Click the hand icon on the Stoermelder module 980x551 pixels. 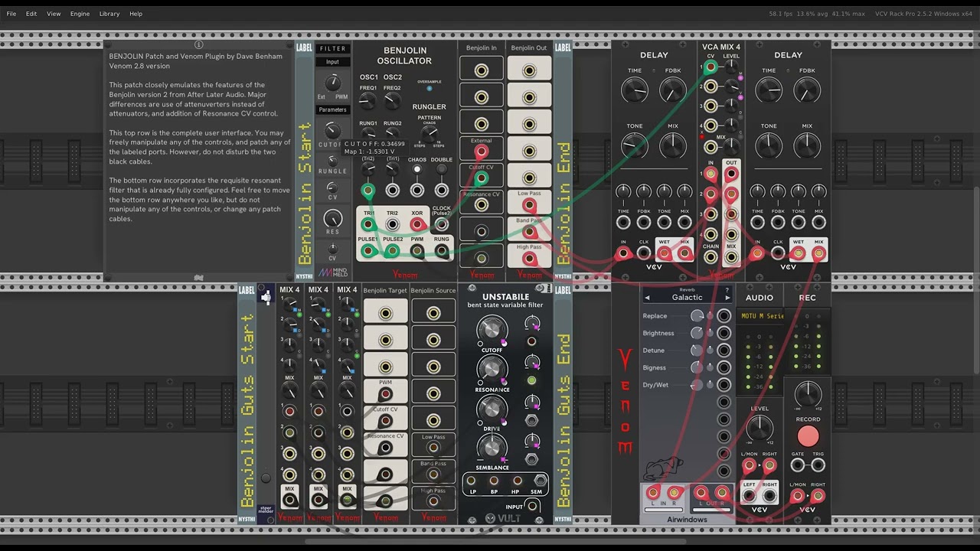[266, 296]
